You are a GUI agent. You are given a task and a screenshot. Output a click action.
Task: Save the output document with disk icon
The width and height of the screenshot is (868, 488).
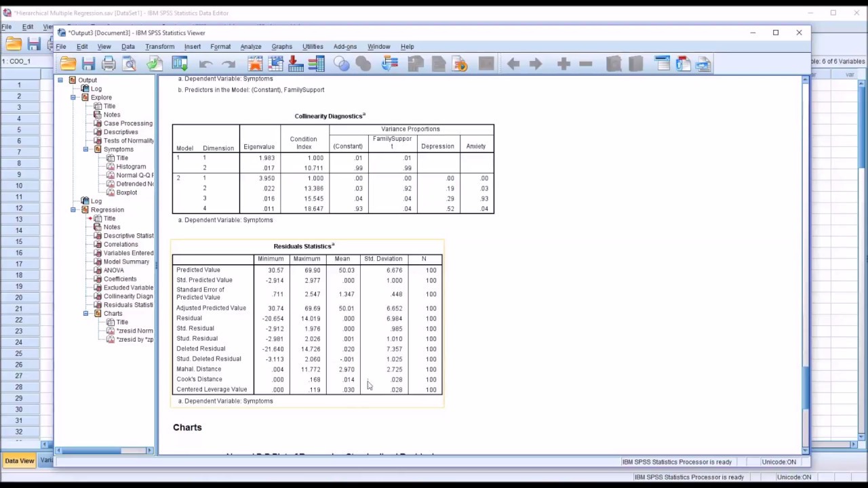88,64
